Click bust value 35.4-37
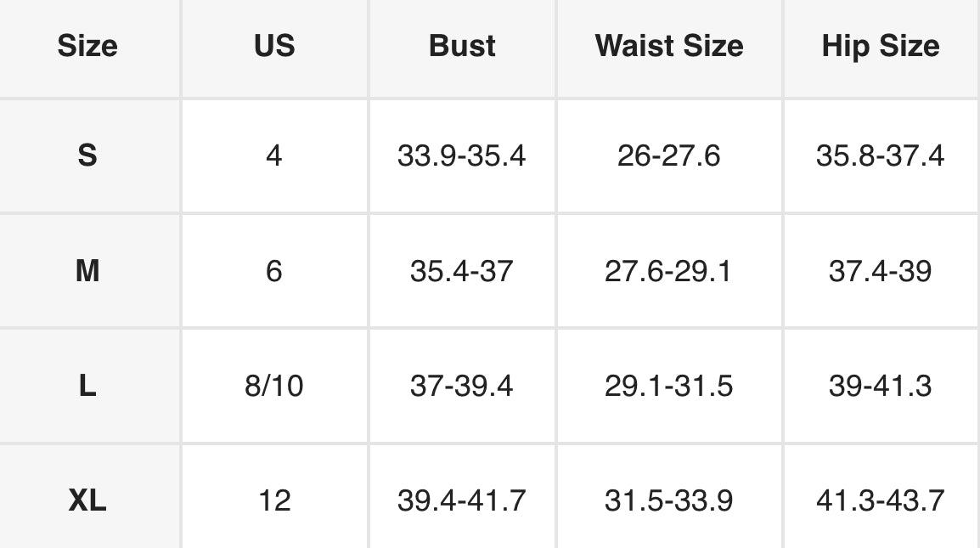This screenshot has width=980, height=548. point(462,272)
